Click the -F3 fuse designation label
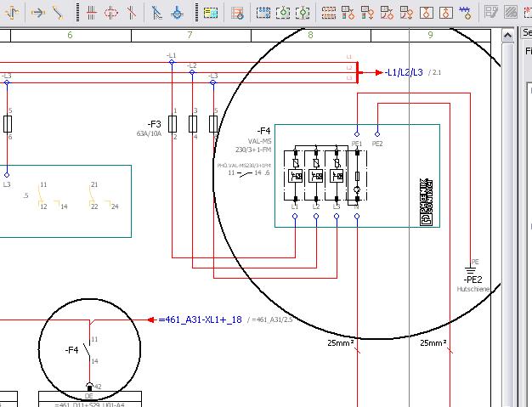The image size is (532, 407). coord(154,124)
